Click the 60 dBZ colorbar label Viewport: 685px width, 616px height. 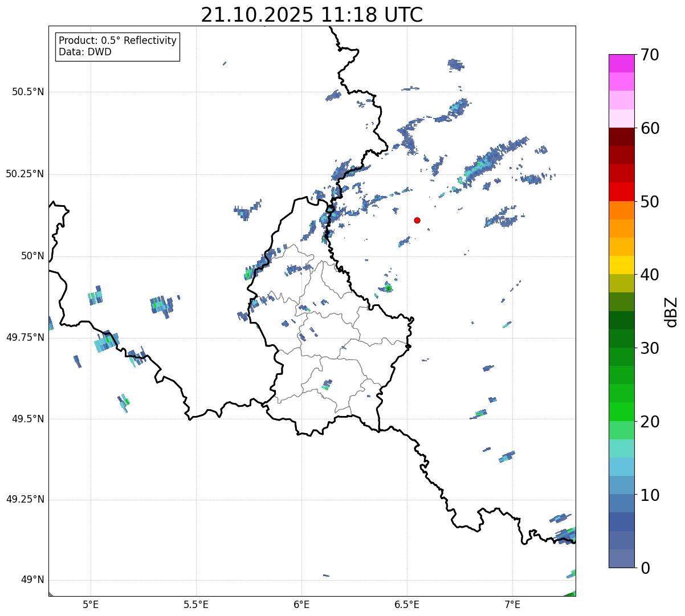[x=650, y=128]
